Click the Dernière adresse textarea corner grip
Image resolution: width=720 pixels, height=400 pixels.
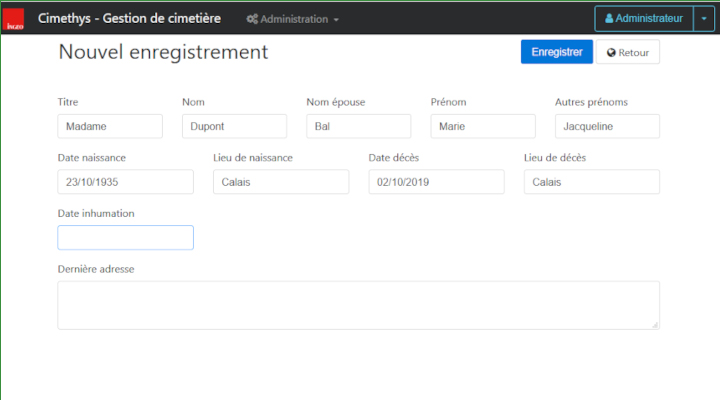[x=655, y=325]
